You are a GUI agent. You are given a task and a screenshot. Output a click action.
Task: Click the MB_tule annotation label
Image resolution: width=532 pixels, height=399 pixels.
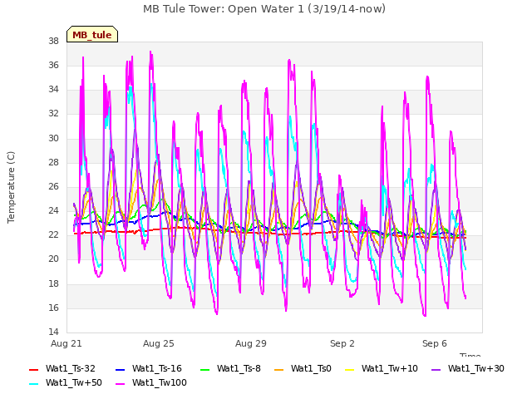92,35
